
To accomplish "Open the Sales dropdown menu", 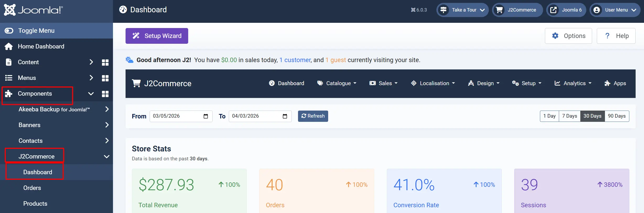I will (383, 83).
